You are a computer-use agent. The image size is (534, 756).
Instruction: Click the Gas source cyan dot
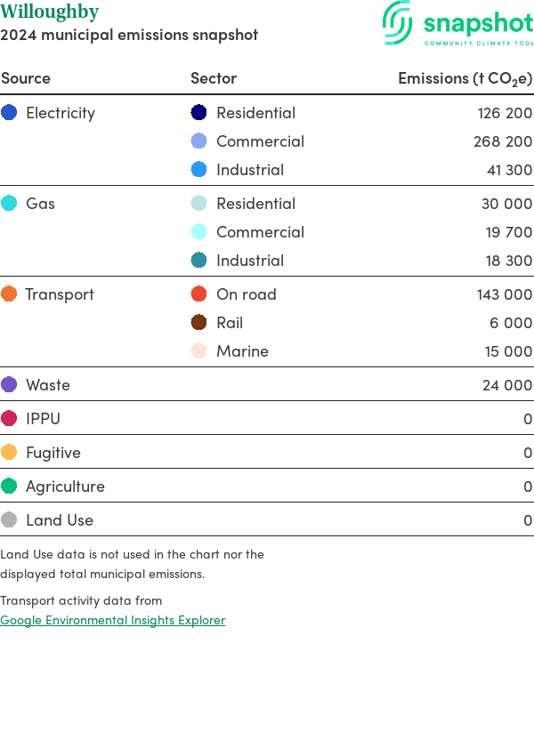tap(9, 204)
